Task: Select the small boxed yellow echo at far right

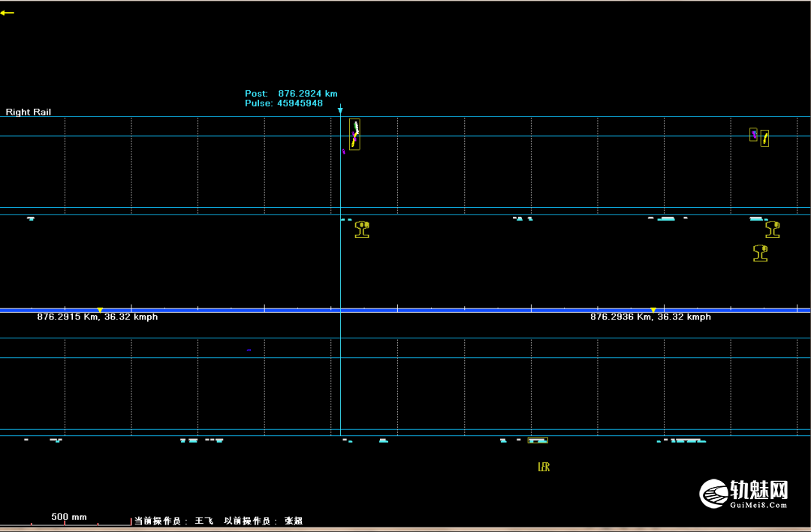Action: click(764, 139)
